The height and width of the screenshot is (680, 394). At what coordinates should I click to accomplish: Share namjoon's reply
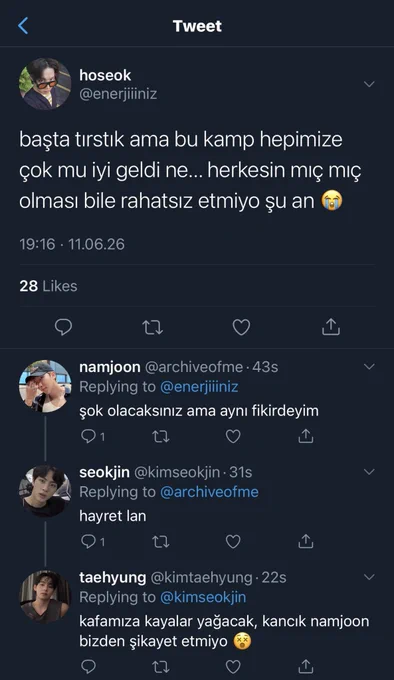tap(306, 435)
